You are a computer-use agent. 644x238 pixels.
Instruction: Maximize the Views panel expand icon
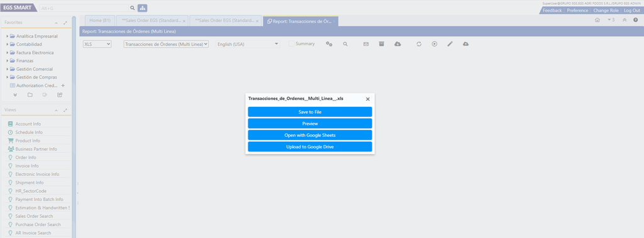point(65,111)
